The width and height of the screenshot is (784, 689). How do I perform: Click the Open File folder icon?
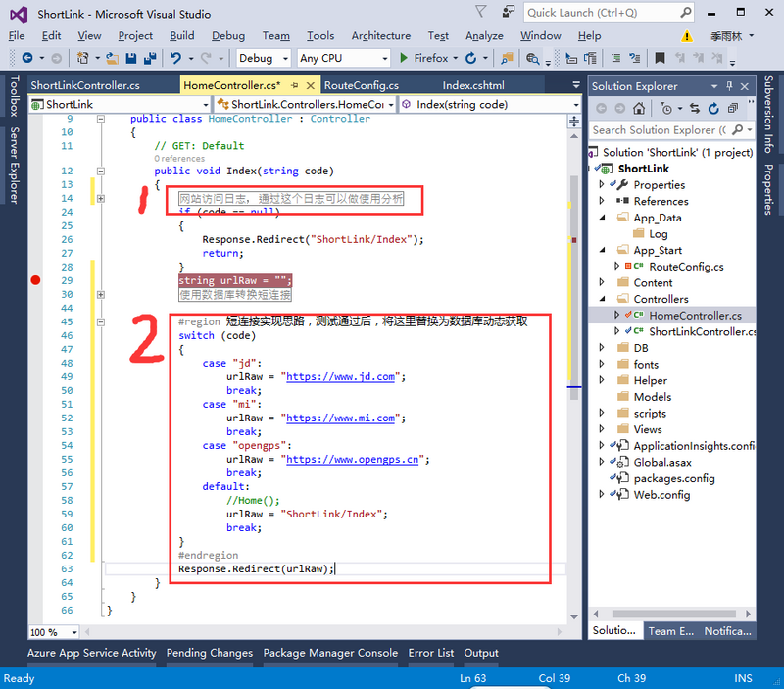112,58
